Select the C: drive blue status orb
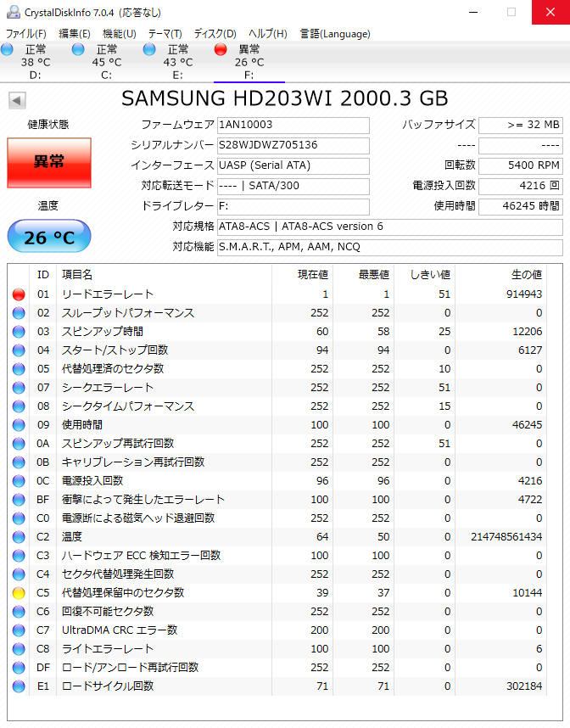570x728 pixels. coord(78,48)
